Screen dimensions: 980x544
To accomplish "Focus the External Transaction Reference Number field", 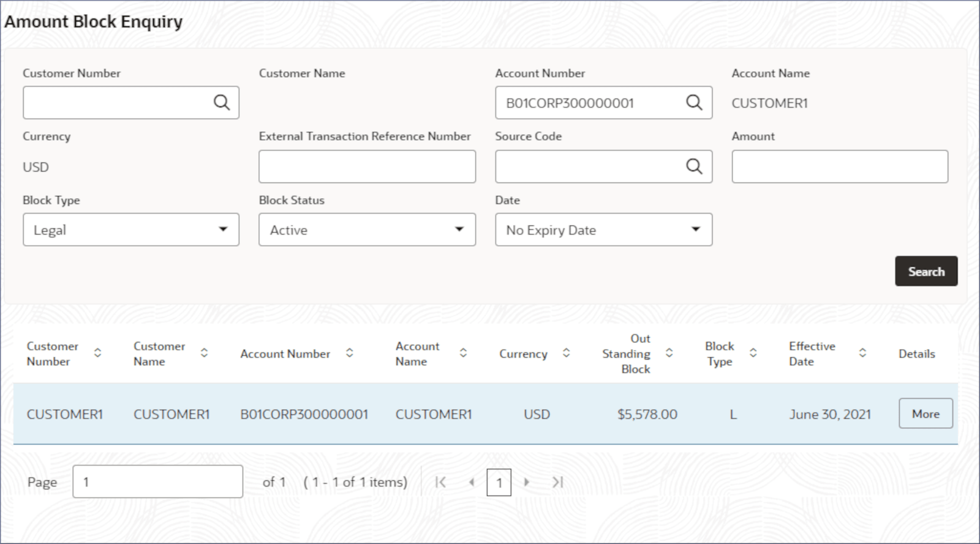I will pyautogui.click(x=367, y=167).
